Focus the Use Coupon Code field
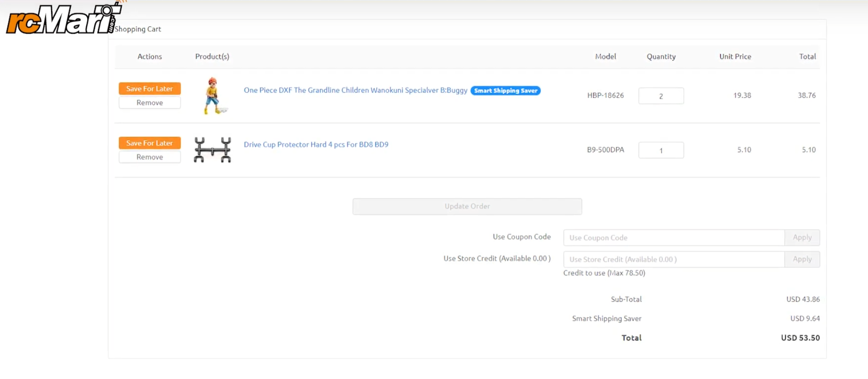 (674, 238)
